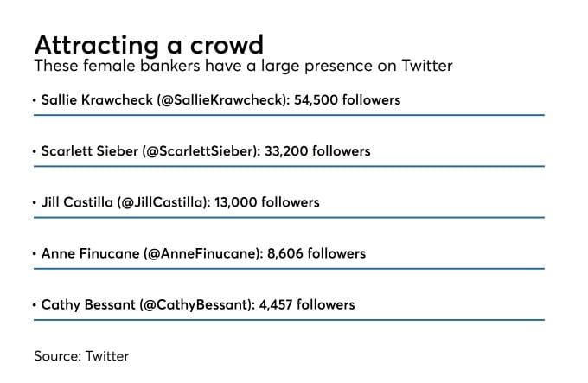Select the subtitle about female bankers on Twitter

tap(243, 66)
